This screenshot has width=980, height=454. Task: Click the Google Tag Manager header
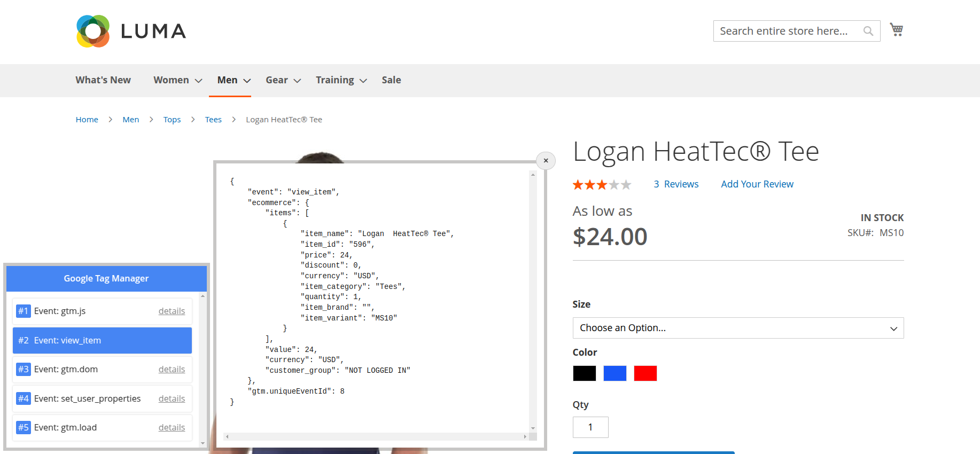(106, 278)
